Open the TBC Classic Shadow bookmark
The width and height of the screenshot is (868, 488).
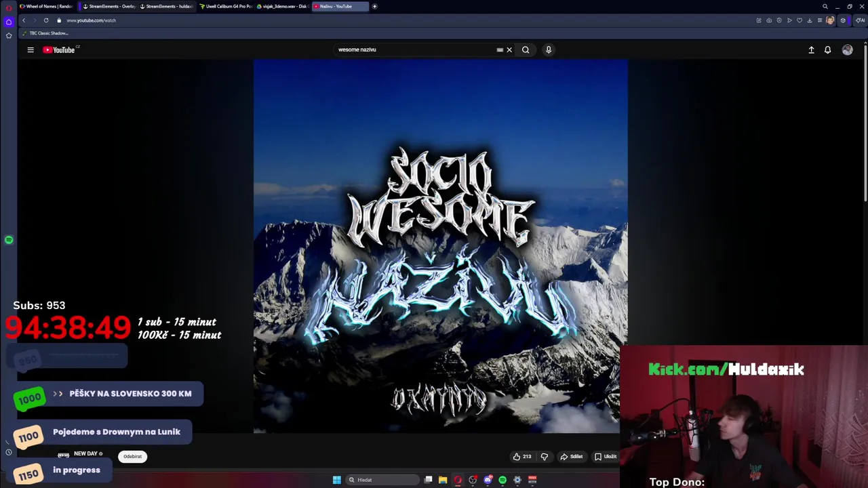(45, 33)
